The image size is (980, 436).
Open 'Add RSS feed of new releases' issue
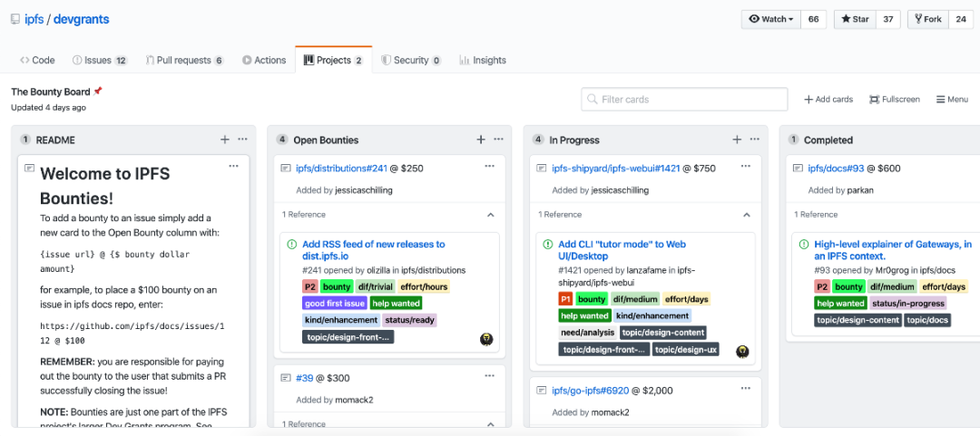click(x=374, y=250)
